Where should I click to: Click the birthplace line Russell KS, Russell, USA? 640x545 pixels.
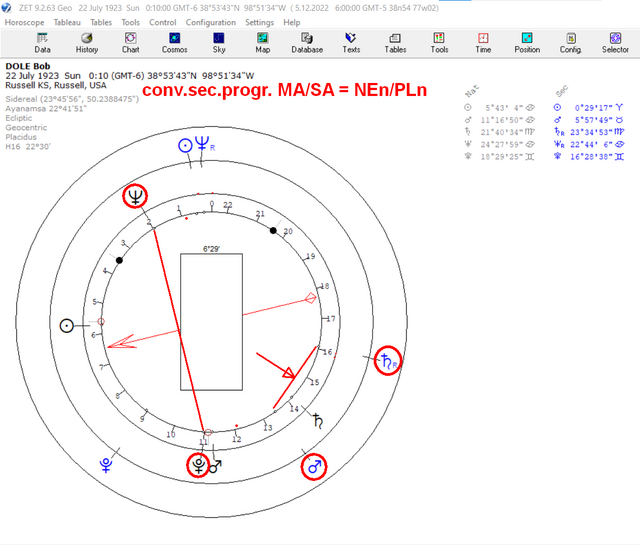tap(56, 85)
